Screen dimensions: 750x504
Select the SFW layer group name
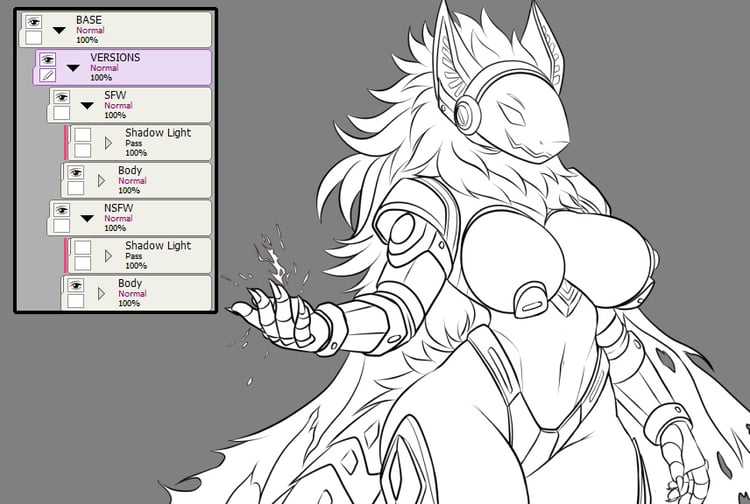tap(115, 95)
